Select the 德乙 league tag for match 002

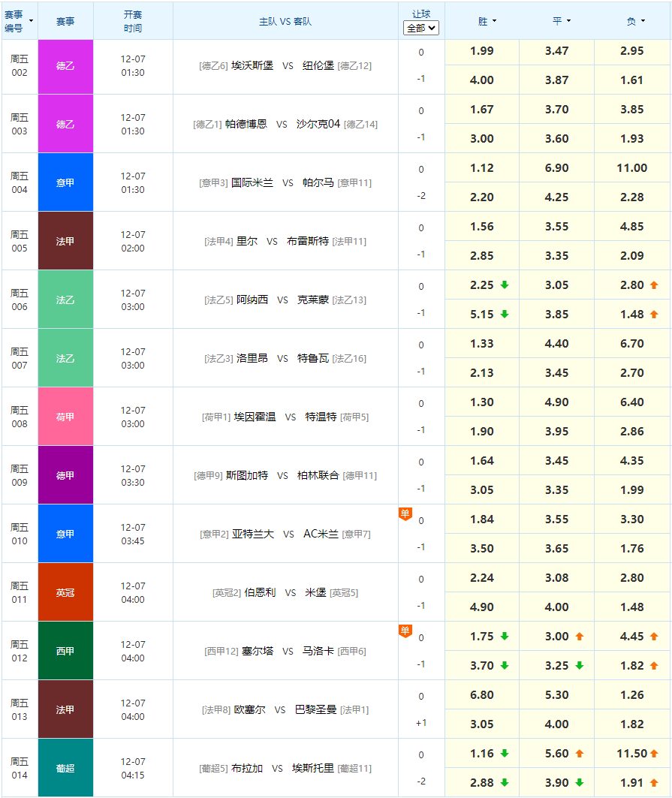point(65,67)
